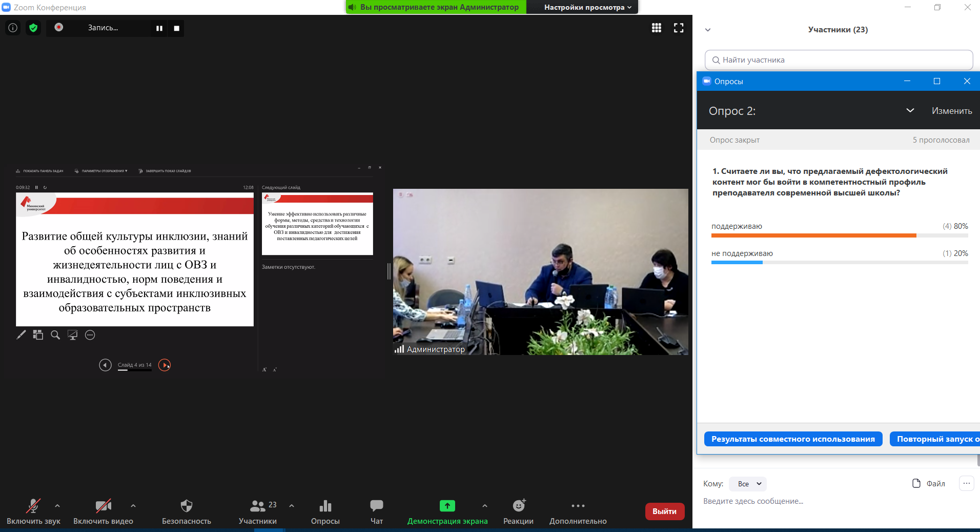Expand the poll selector chevron beside Опрос 2

tap(910, 111)
